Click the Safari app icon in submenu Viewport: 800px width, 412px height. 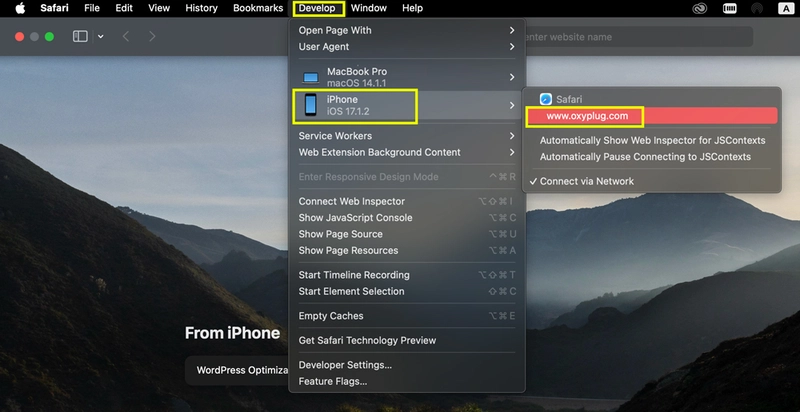[x=546, y=99]
